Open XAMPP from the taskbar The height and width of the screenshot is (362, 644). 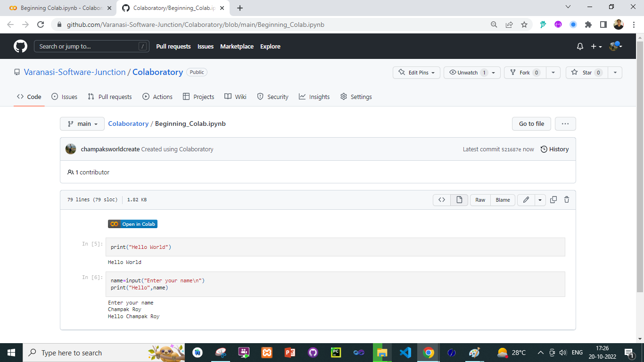pos(267,353)
